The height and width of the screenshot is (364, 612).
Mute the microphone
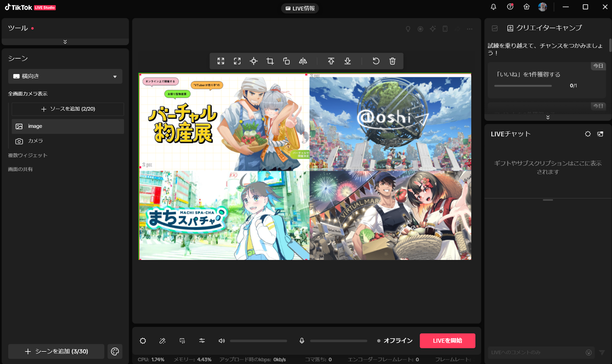coord(302,341)
